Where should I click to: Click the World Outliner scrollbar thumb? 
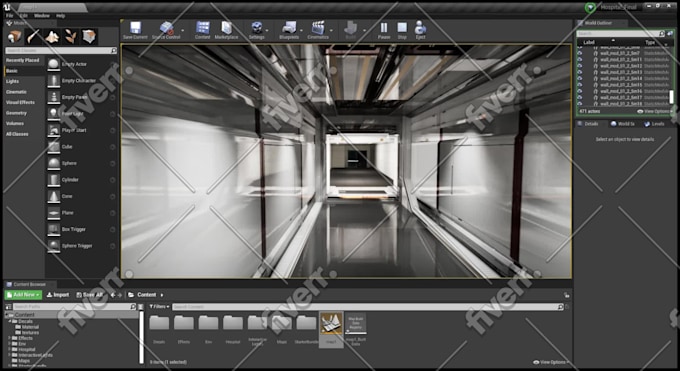[672, 96]
